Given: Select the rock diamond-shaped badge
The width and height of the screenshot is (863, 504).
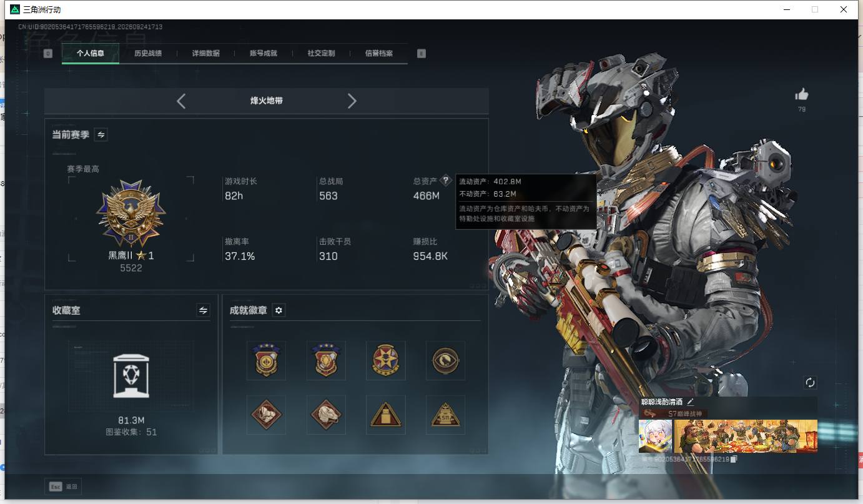Looking at the screenshot, I should click(267, 415).
